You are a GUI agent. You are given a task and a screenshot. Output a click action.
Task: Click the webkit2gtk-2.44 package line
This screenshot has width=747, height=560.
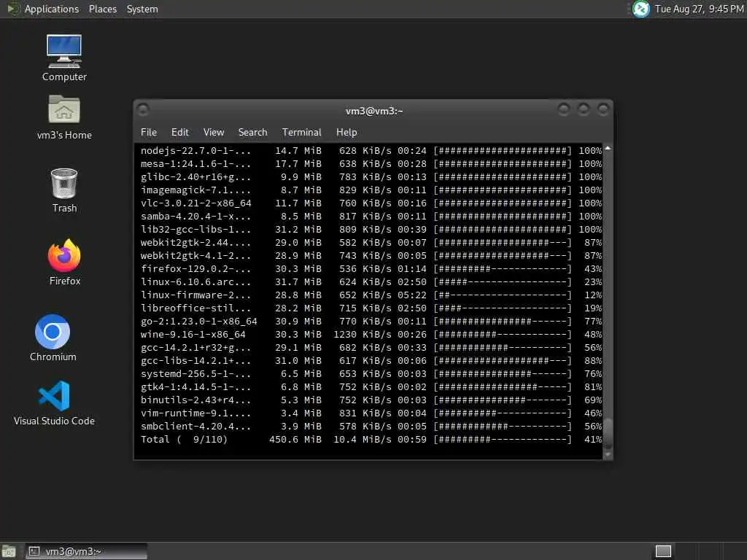tap(371, 243)
